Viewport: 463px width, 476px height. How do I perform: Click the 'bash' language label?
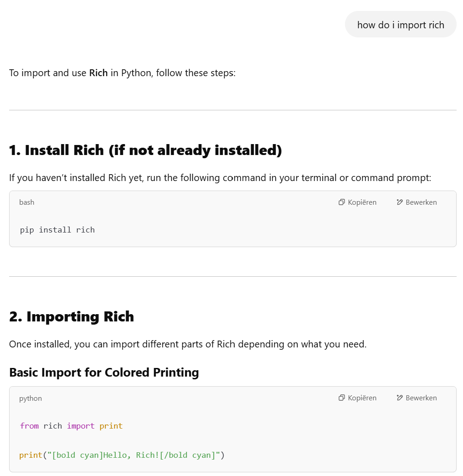(27, 202)
